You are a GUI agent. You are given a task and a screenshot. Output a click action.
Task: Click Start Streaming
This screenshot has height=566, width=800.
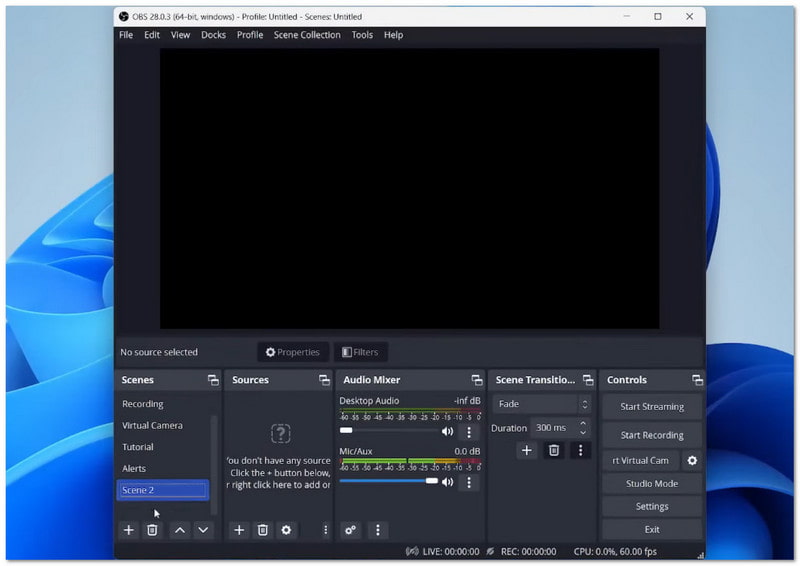(x=652, y=407)
